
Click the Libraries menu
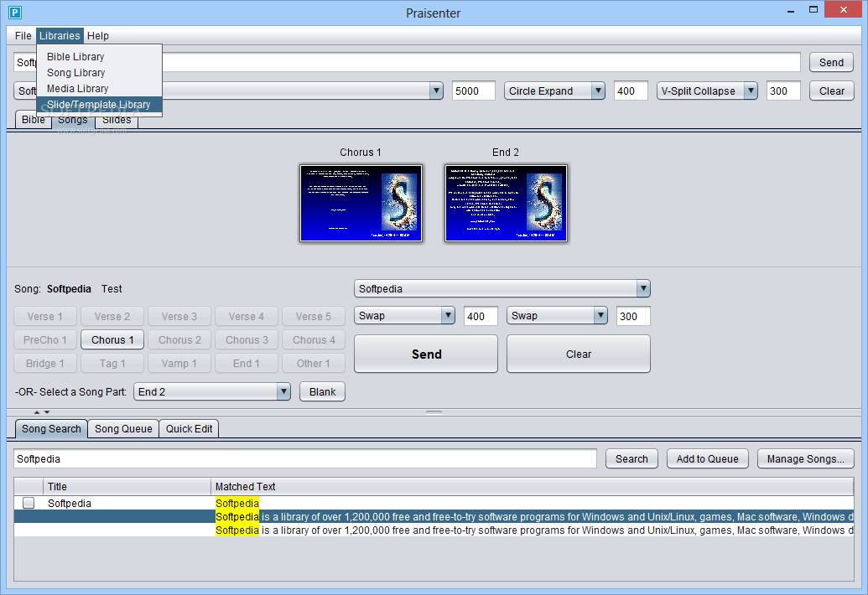60,36
